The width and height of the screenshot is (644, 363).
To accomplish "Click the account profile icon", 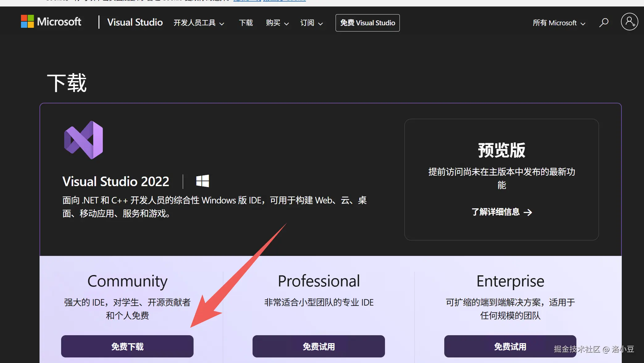I will click(629, 22).
